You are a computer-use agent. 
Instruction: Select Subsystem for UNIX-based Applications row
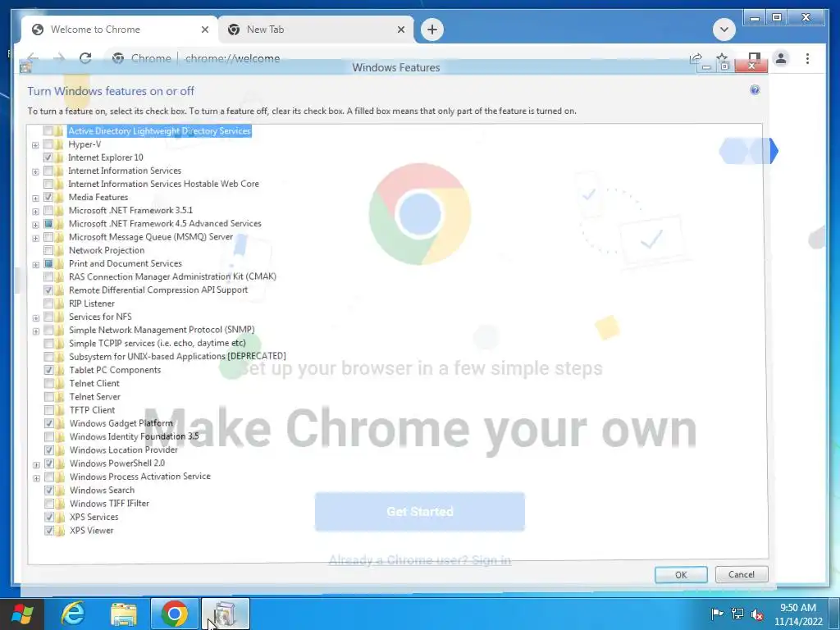pos(177,356)
